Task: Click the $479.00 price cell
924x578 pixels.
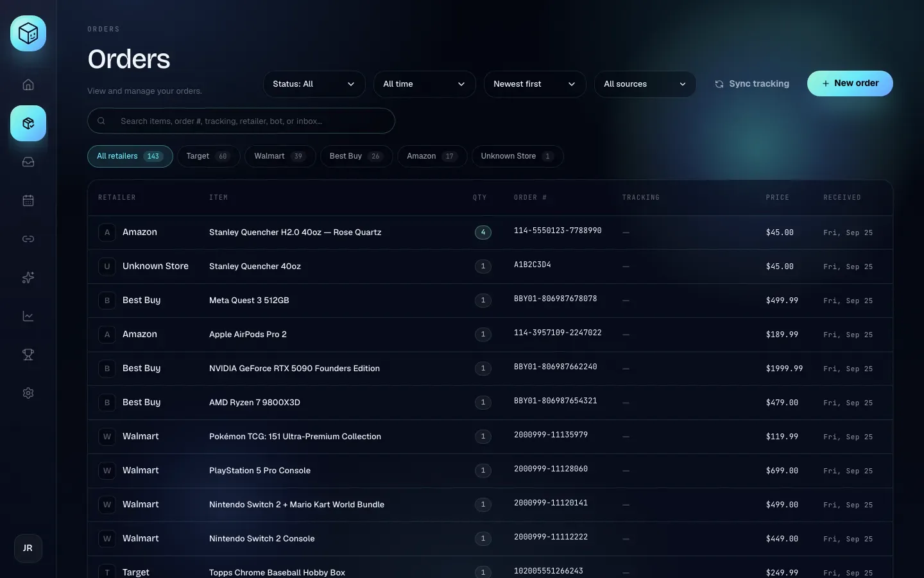Action: tap(782, 403)
